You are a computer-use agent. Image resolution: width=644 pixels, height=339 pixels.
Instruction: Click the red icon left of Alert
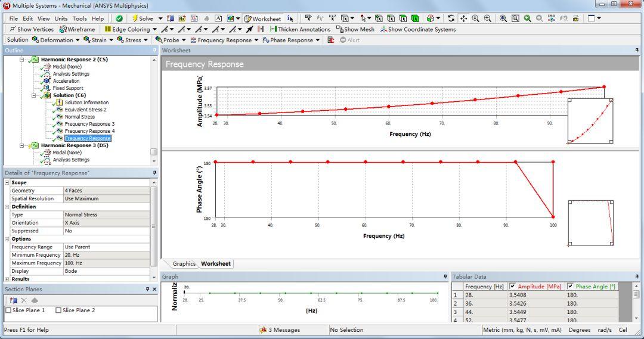click(x=330, y=40)
